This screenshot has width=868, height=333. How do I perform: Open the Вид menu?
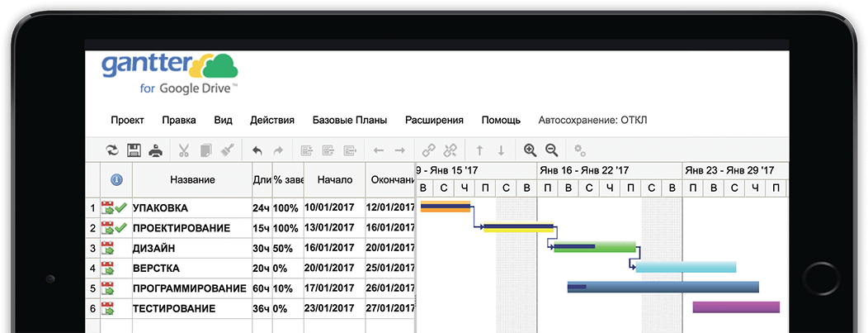coord(223,121)
